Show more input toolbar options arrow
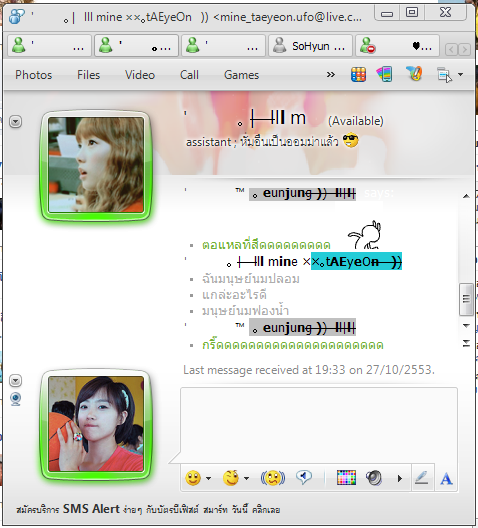Screen dimensions: 478x528 tap(400, 478)
